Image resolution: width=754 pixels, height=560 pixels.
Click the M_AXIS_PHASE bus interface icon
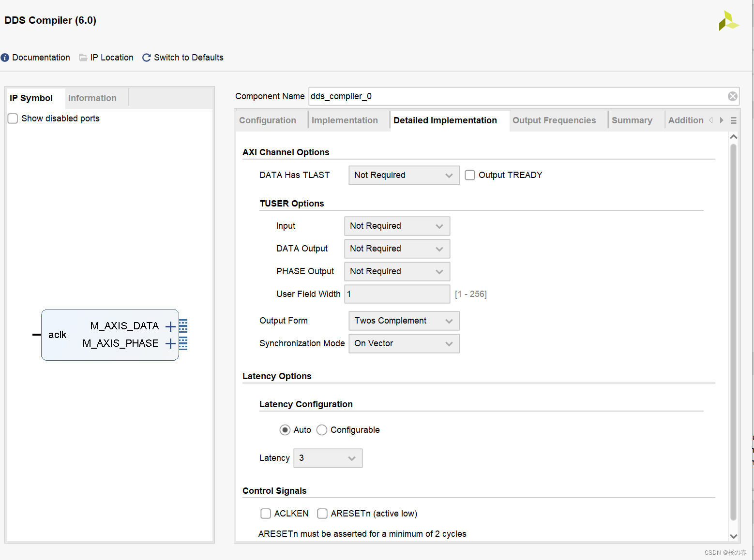pos(183,343)
